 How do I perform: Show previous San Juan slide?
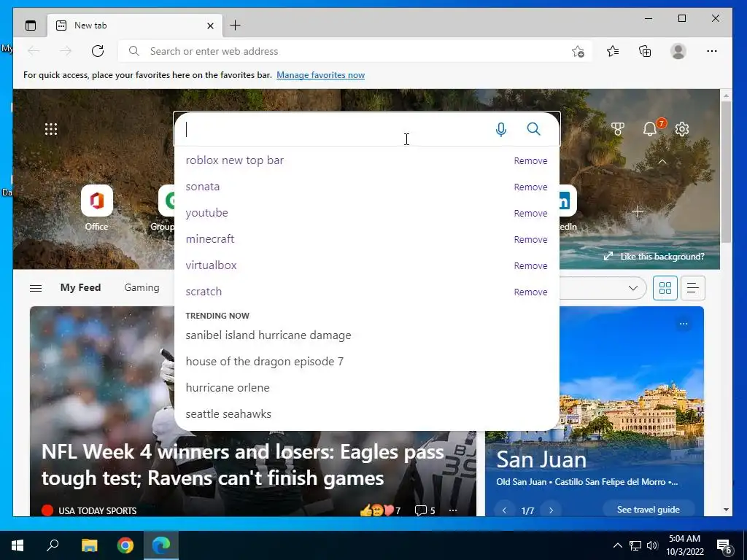[x=504, y=510]
